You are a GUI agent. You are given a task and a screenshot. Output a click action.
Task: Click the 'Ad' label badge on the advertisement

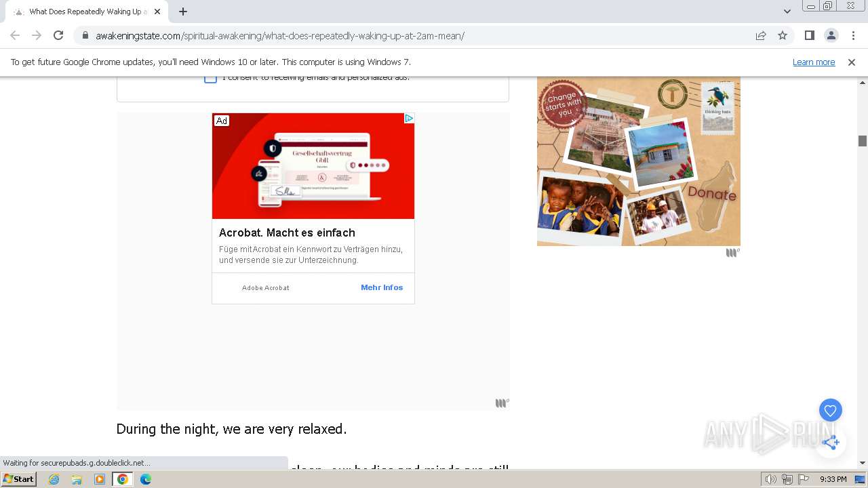point(222,121)
